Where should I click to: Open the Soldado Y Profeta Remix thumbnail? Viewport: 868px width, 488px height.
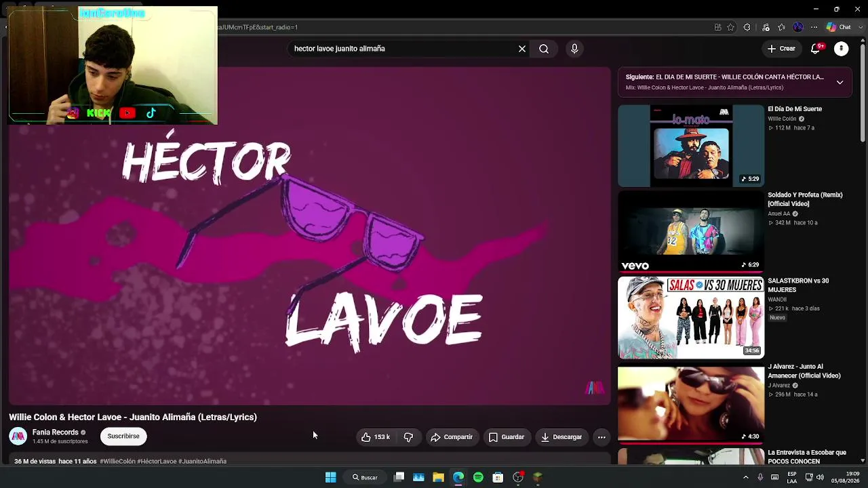coord(691,232)
